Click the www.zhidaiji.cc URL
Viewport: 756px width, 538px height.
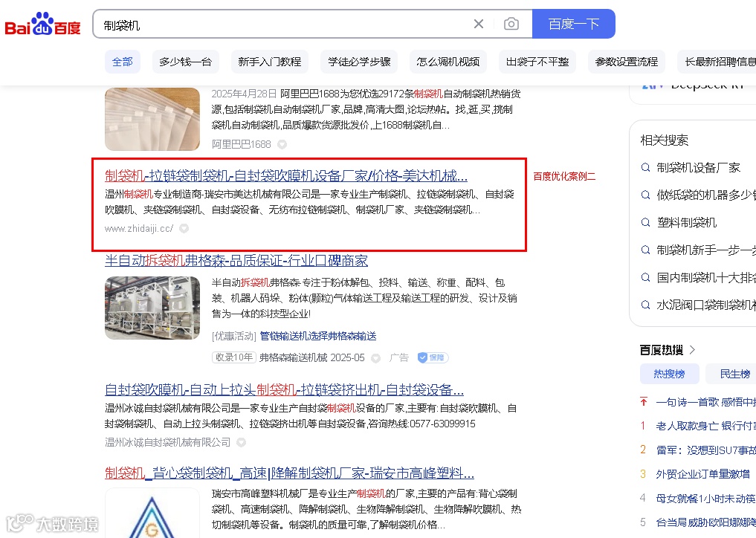139,229
